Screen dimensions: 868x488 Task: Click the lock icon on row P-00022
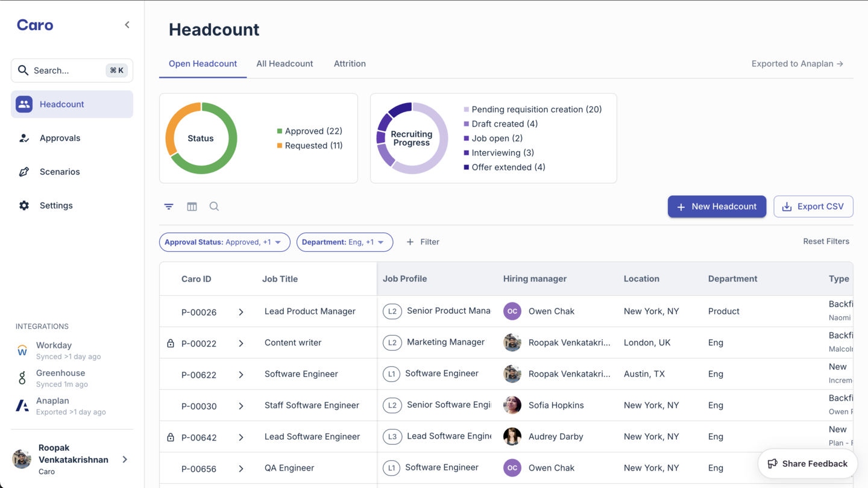click(x=171, y=343)
